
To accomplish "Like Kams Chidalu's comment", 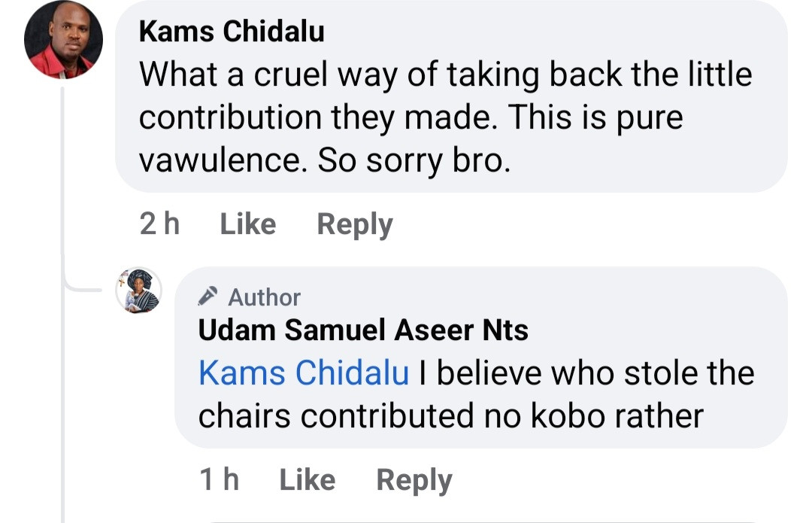I will [x=247, y=224].
